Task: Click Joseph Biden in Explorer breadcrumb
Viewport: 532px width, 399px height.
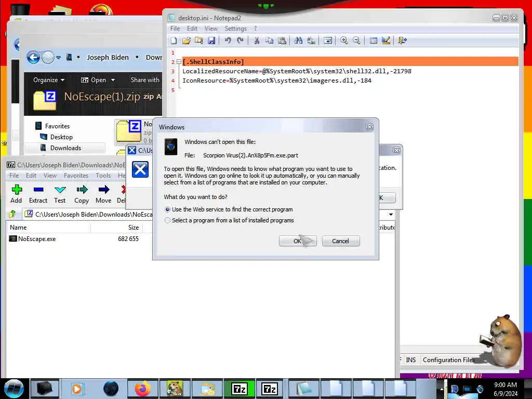Action: point(108,57)
